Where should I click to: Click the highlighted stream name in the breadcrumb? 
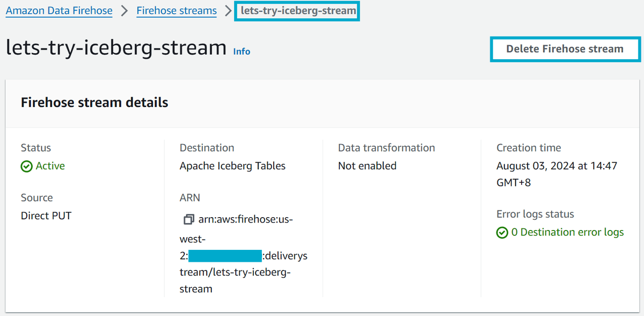tap(297, 10)
